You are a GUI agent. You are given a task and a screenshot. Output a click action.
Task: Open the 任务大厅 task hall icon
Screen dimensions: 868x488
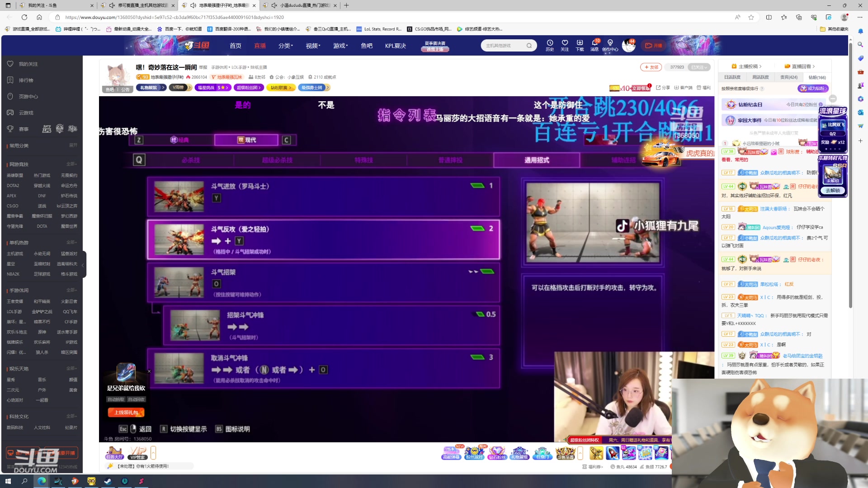(114, 452)
